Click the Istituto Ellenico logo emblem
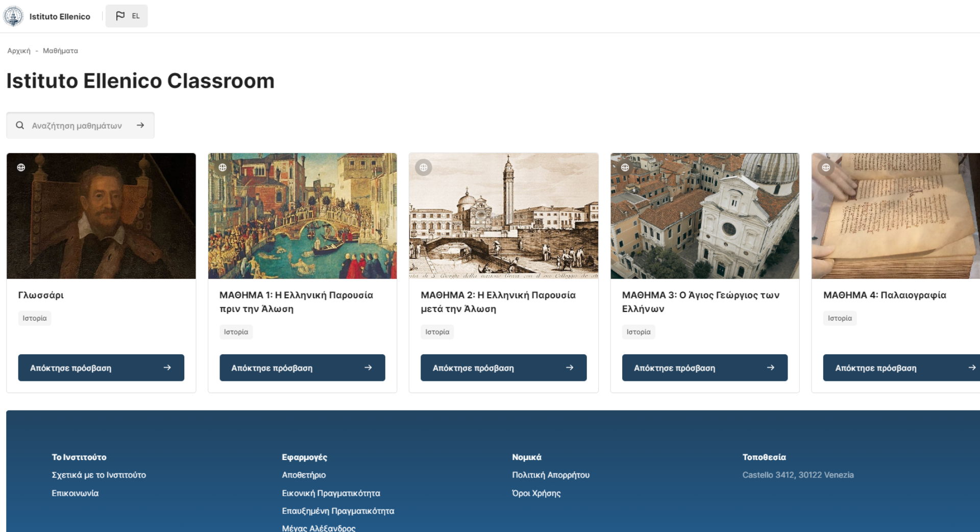This screenshot has width=980, height=532. pos(13,16)
